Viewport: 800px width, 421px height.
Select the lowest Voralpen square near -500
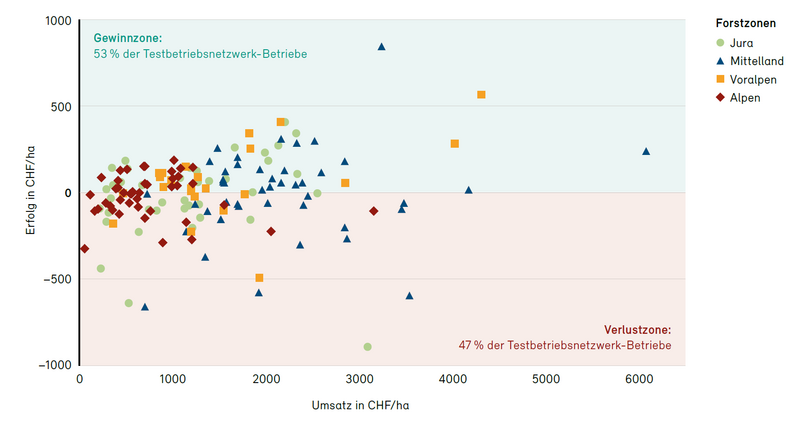[259, 278]
